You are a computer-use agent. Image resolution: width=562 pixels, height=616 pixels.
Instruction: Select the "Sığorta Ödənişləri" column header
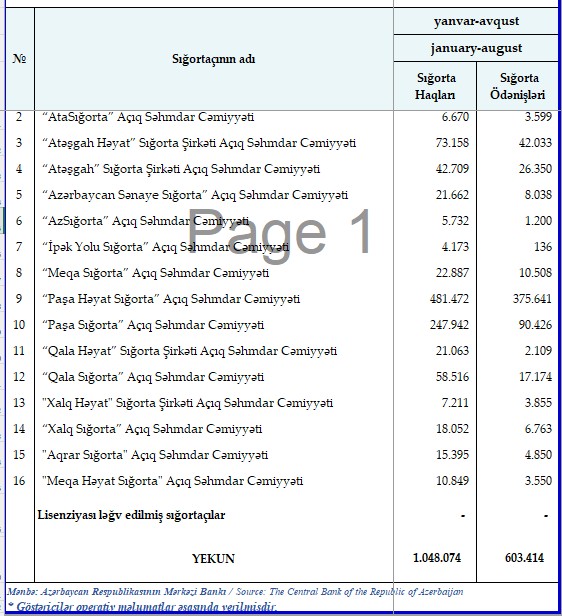tap(518, 86)
